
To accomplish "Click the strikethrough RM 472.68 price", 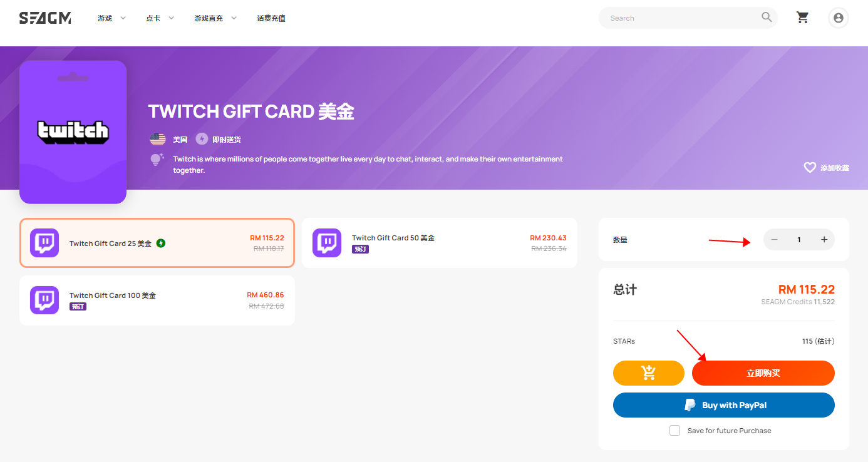I will point(266,306).
